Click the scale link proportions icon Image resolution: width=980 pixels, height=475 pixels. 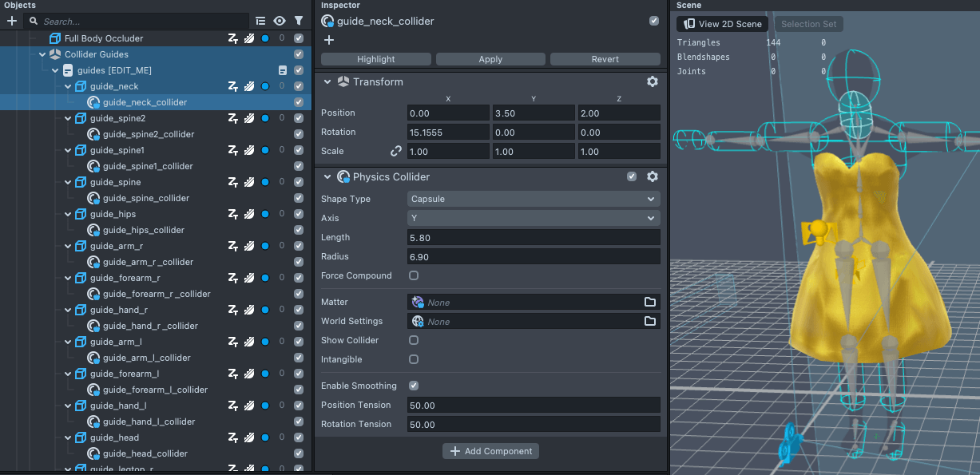coord(395,151)
